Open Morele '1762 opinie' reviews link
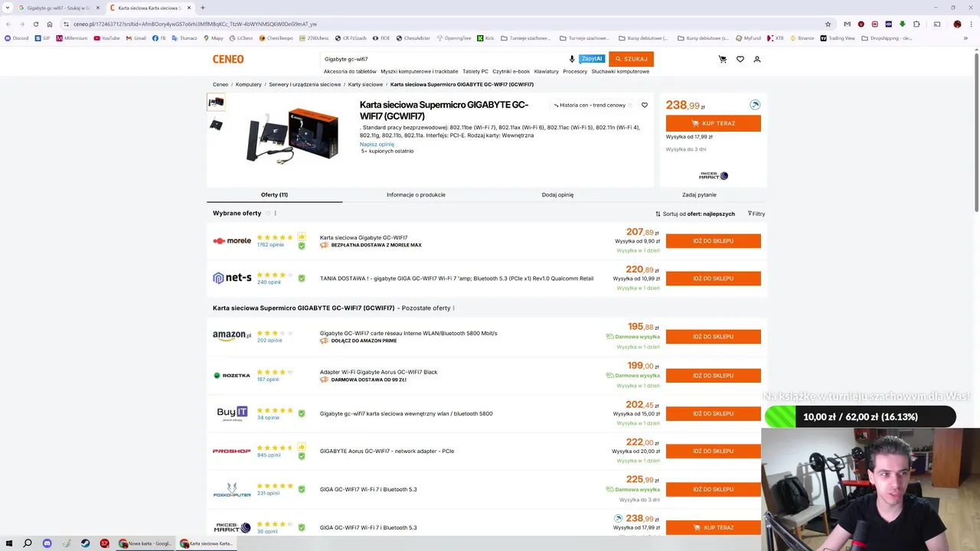The width and height of the screenshot is (980, 551). 270,245
